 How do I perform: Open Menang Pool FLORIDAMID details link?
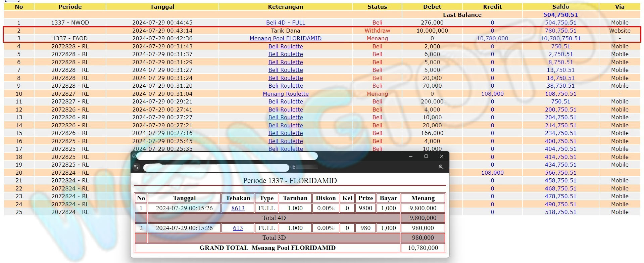coord(286,38)
